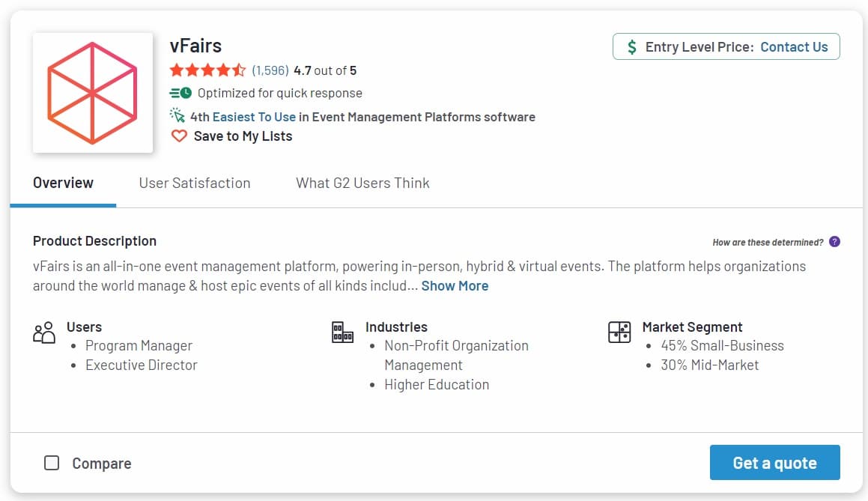Click the Users people icon
This screenshot has height=501, width=868.
tap(44, 333)
